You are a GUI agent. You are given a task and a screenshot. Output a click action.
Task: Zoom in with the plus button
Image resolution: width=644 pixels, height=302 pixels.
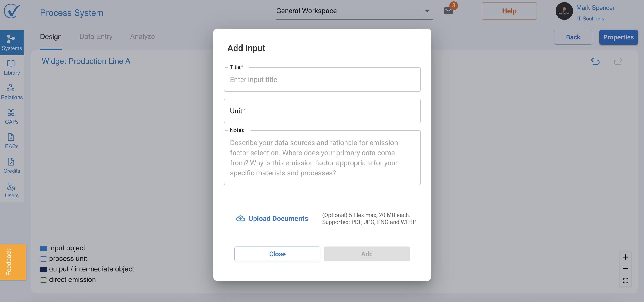click(x=625, y=257)
